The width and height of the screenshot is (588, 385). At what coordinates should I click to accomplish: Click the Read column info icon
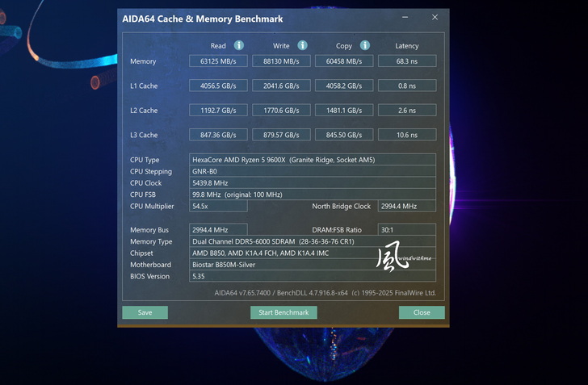[x=239, y=45]
